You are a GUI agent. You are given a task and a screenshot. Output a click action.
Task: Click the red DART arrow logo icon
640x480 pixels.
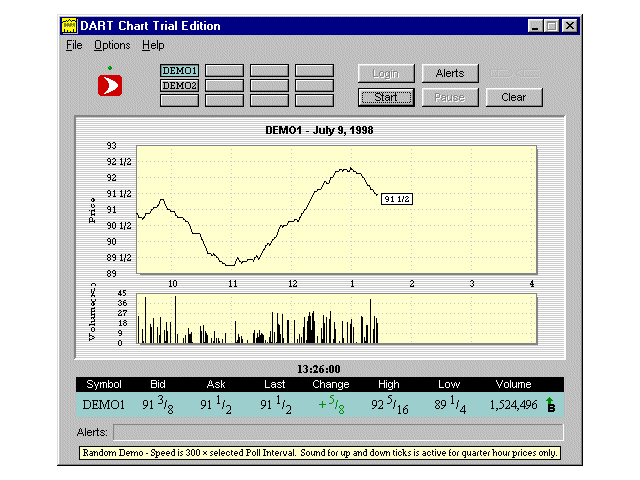(110, 85)
